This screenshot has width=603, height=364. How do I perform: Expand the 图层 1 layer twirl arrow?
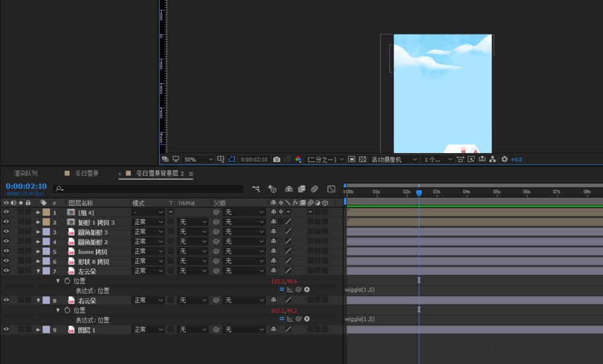[38, 330]
